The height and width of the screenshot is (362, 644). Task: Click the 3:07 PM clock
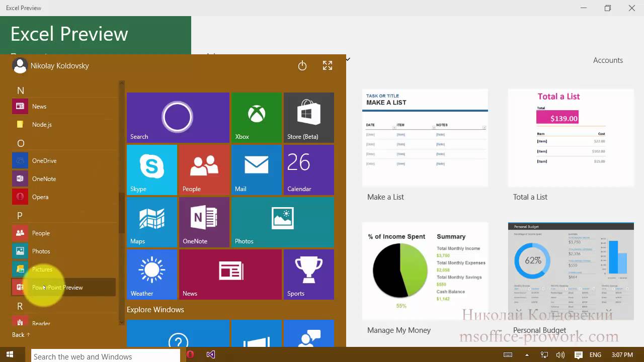622,355
